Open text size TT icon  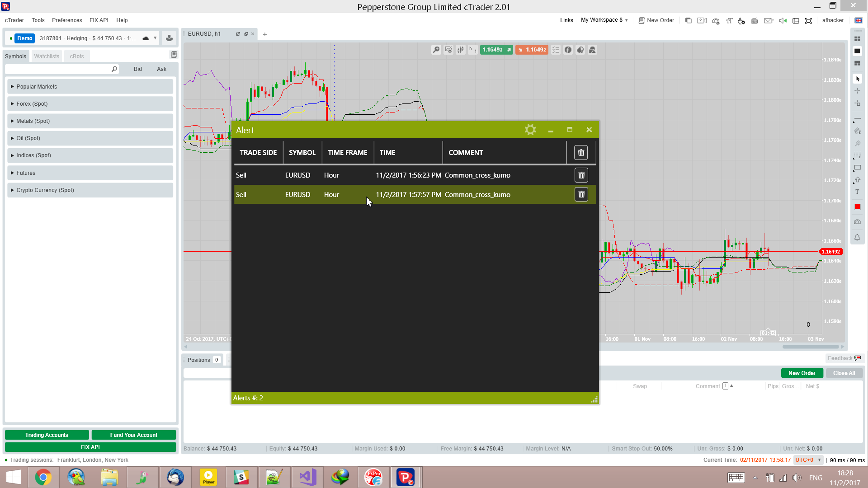(729, 20)
